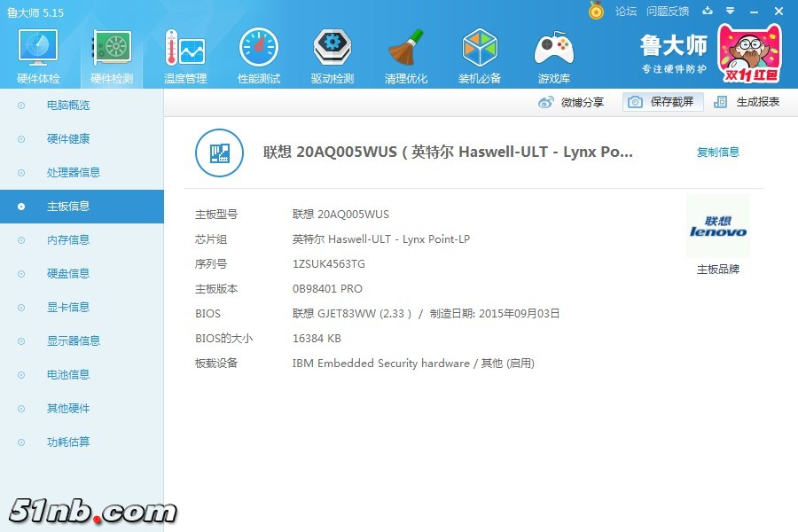This screenshot has height=532, width=798.
Task: Click 生成报表 to generate a report
Action: tap(747, 102)
